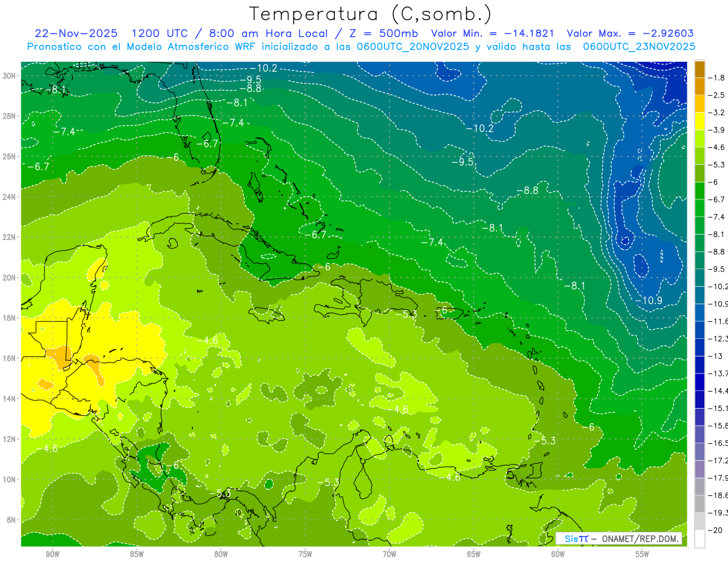Viewport: 728px width, 562px height.
Task: Pick the legend swatch between -2.5 and -3.2
Action: 699,104
